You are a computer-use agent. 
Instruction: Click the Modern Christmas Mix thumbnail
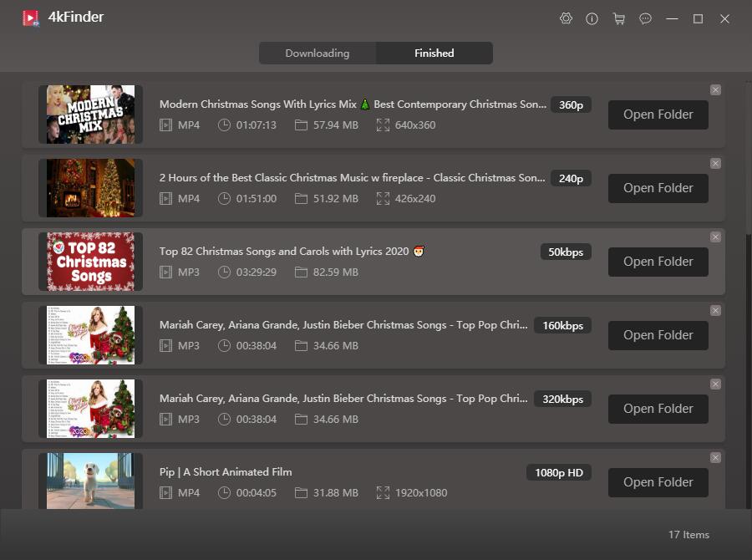pos(90,115)
